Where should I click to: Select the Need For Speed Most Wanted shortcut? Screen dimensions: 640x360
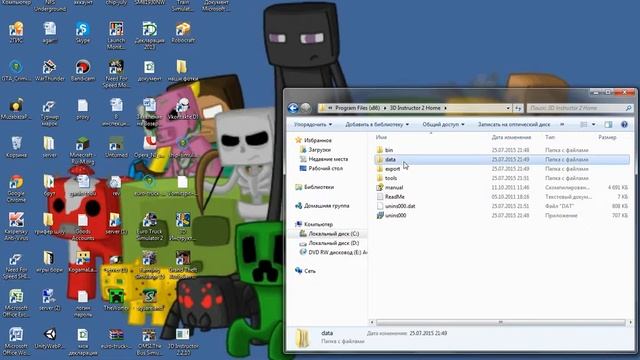tap(116, 73)
